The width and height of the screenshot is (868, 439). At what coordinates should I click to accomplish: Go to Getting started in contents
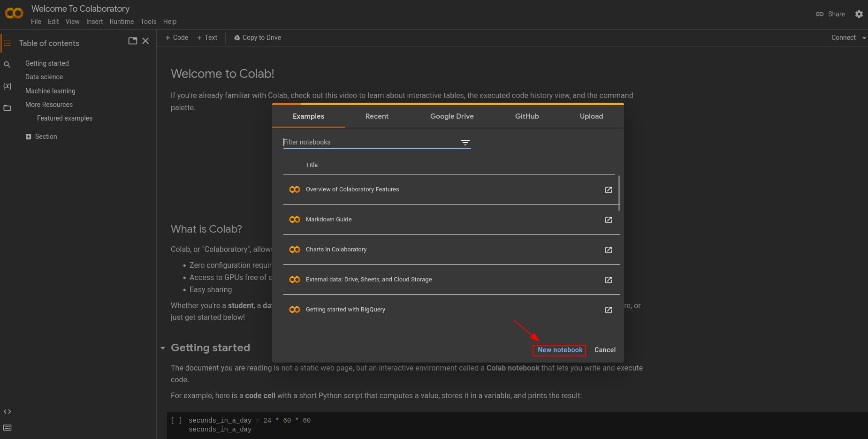(x=47, y=63)
